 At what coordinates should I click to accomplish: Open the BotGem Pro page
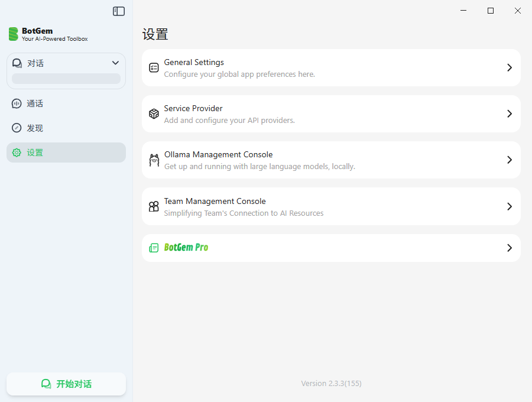331,248
